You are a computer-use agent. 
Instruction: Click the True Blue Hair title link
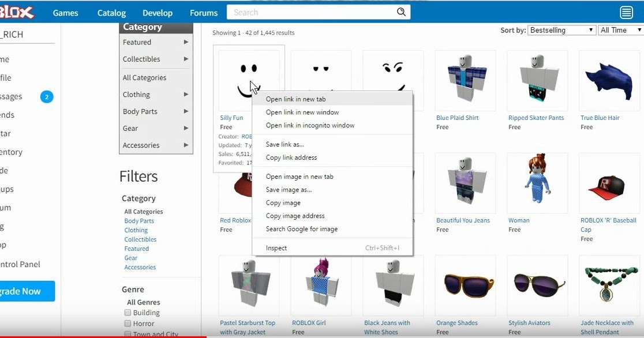tap(600, 118)
